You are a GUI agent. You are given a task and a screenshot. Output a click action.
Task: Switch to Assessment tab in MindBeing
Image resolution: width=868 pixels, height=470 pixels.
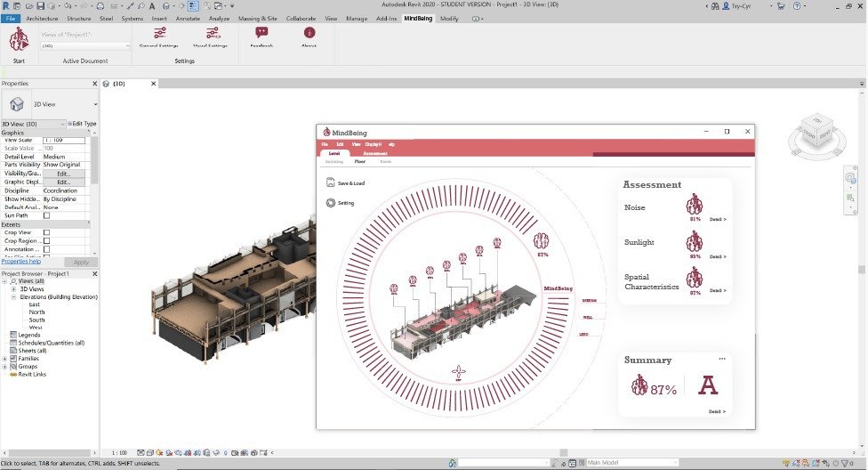(x=375, y=153)
